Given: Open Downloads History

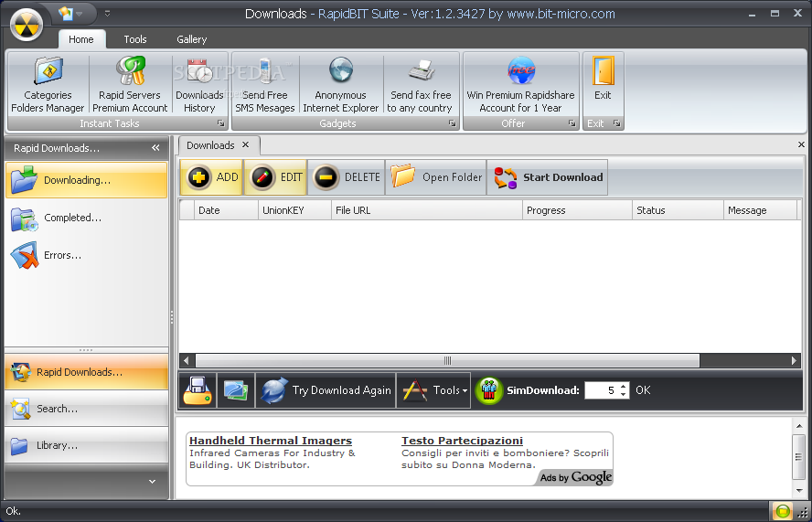Looking at the screenshot, I should click(199, 84).
